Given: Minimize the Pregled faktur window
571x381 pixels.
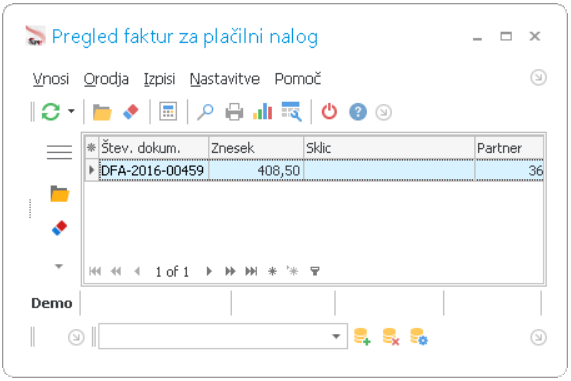Looking at the screenshot, I should point(477,39).
